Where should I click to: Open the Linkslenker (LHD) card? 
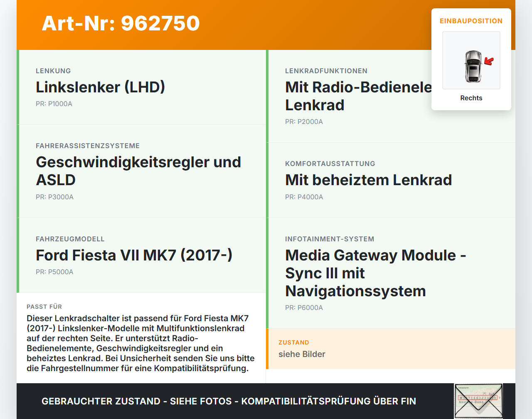tap(100, 87)
